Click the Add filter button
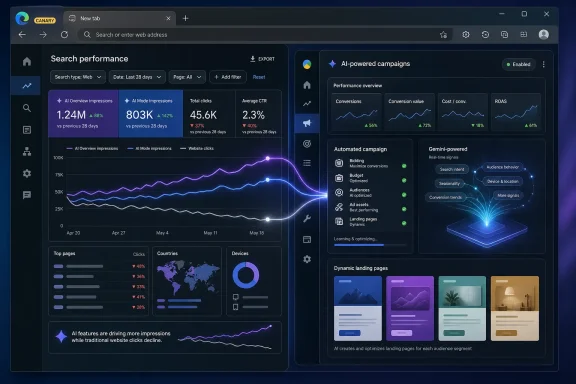Viewport: 576px width, 384px height. click(x=228, y=77)
